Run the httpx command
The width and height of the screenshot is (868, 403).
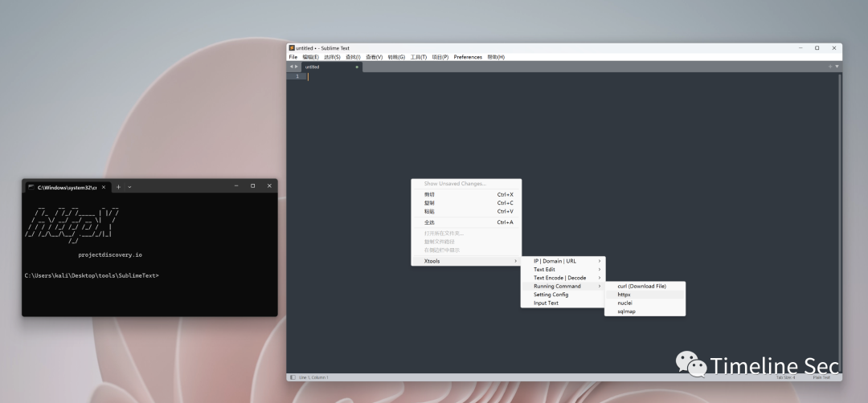[645, 295]
